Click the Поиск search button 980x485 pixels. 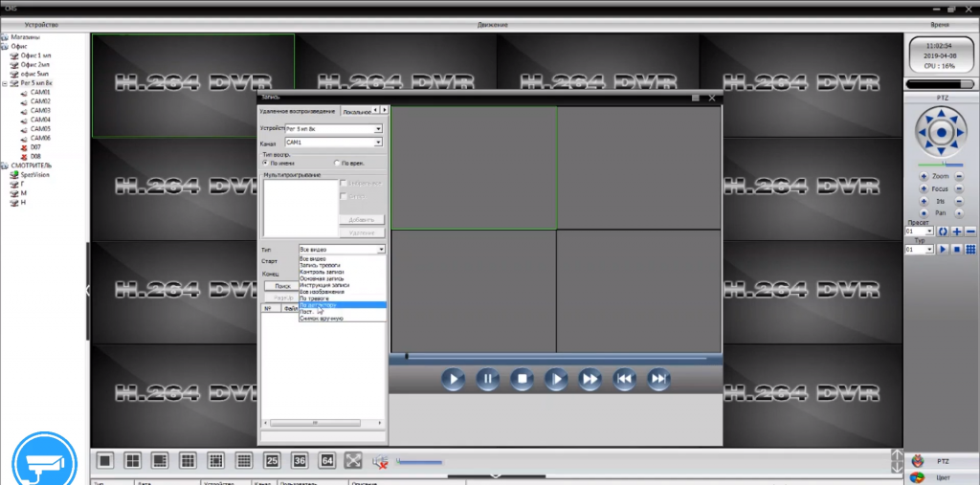(282, 286)
